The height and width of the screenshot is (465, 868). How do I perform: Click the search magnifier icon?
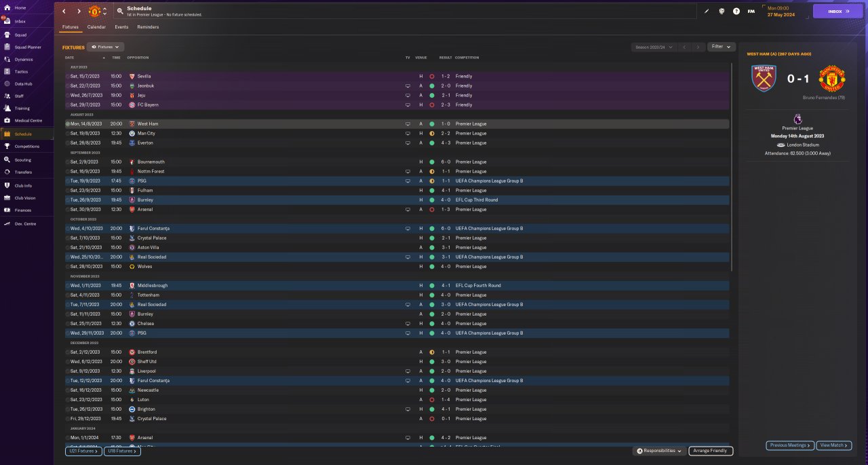(120, 11)
